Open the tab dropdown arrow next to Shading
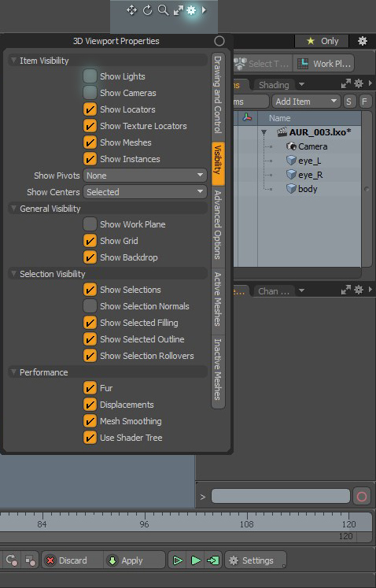The height and width of the screenshot is (588, 376). 301,84
